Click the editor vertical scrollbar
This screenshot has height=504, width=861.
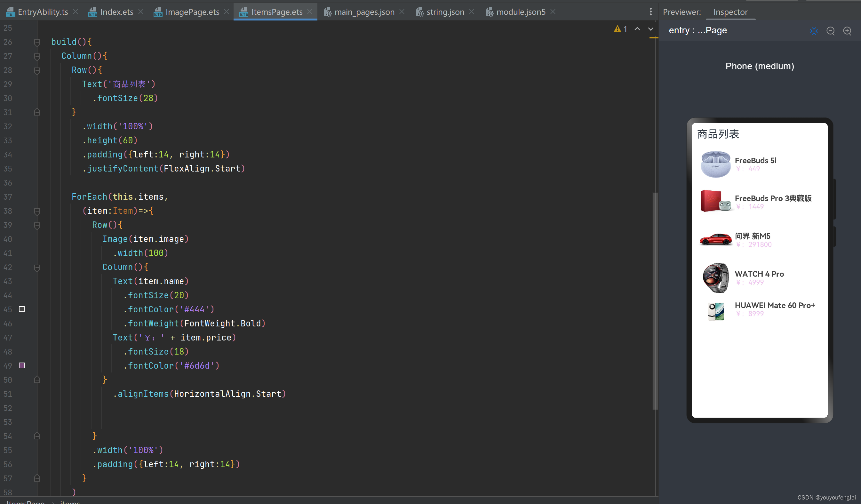655,301
